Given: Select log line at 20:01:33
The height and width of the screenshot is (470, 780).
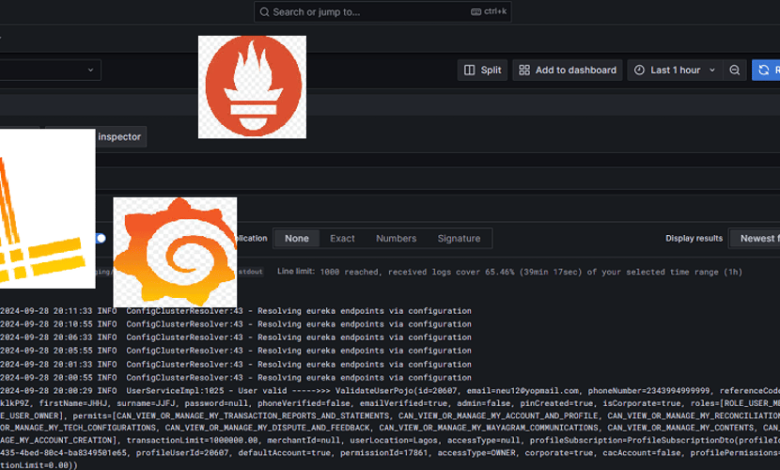Looking at the screenshot, I should 236,364.
